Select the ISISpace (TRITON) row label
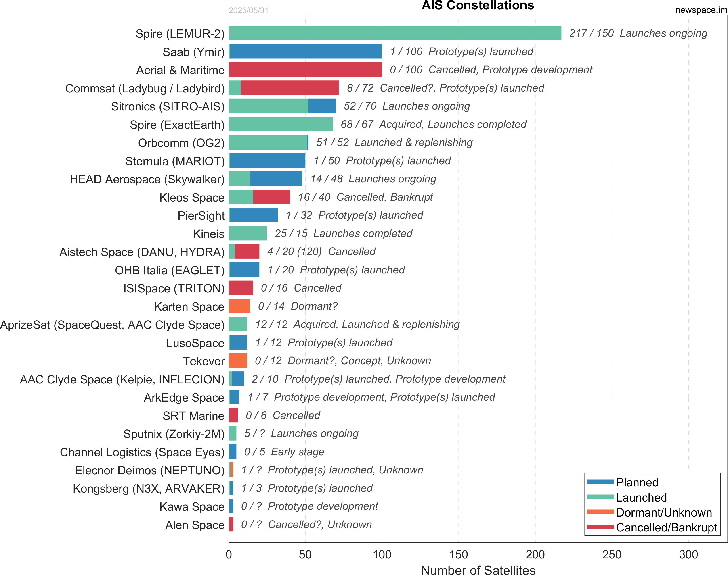This screenshot has height=575, width=728. pyautogui.click(x=174, y=288)
